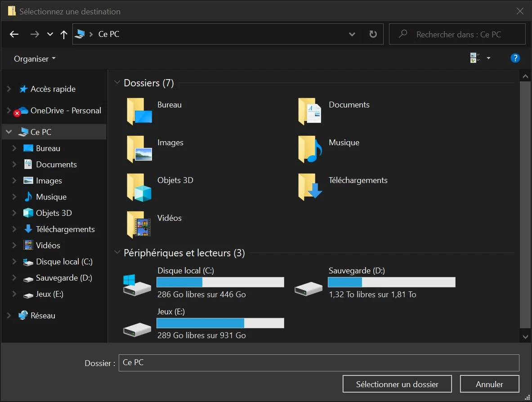Image resolution: width=532 pixels, height=402 pixels.
Task: Click the Annuler button
Action: tap(489, 384)
